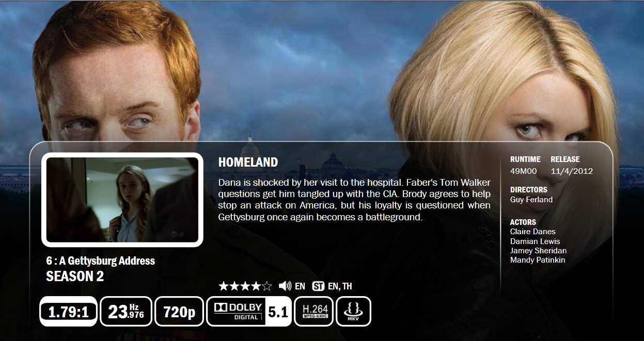Click the H.264 MPEG-4/AVC codec badge
The height and width of the screenshot is (341, 644).
tap(313, 312)
